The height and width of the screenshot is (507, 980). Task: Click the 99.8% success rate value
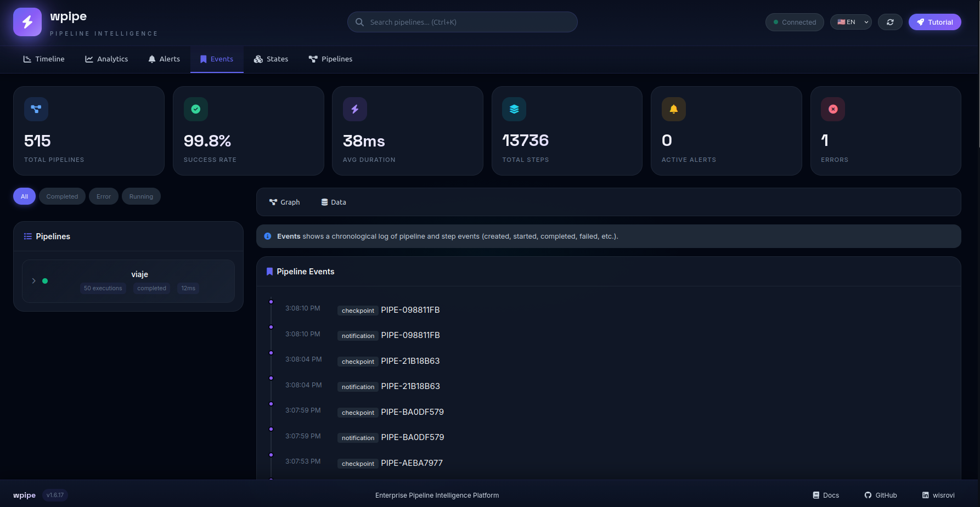click(207, 141)
